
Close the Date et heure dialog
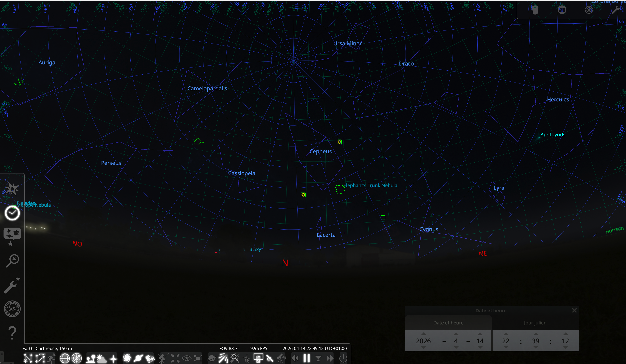[x=574, y=310]
